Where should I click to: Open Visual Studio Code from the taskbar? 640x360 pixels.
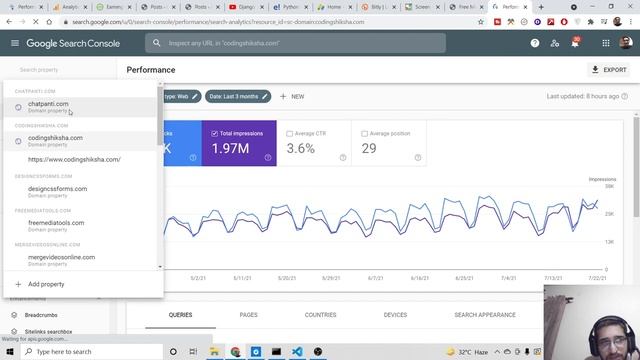[x=297, y=351]
